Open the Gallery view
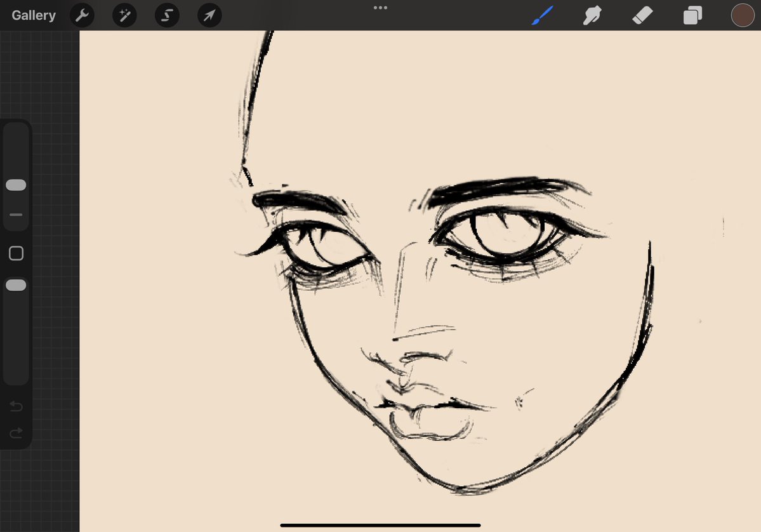 tap(34, 15)
